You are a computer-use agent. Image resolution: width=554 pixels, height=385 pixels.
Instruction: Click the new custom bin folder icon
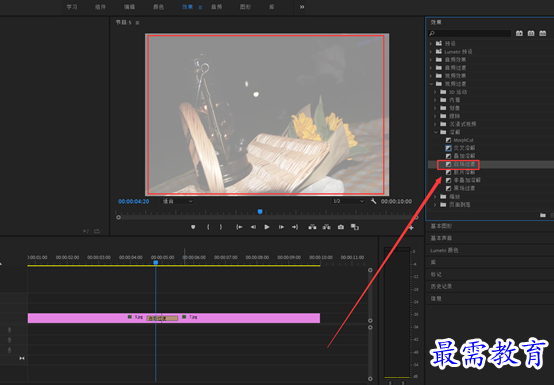(x=543, y=215)
